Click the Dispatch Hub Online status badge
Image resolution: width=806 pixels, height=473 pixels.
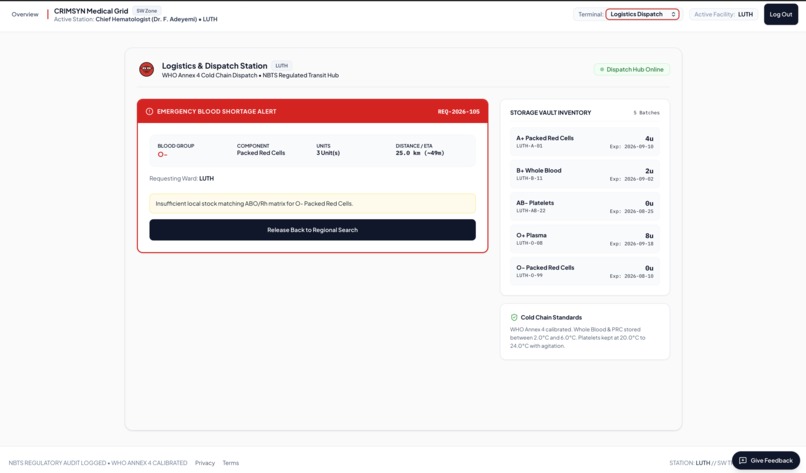click(x=632, y=69)
